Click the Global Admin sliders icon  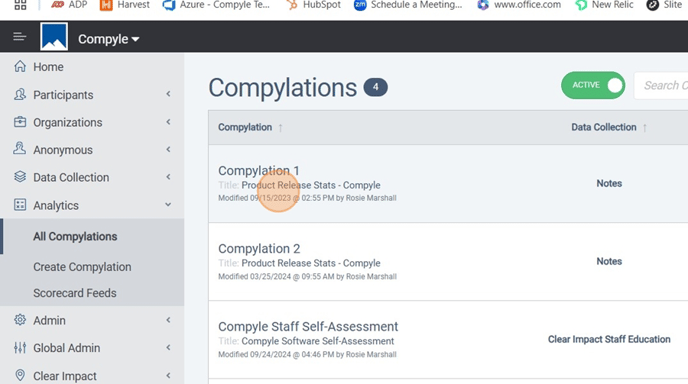[20, 348]
